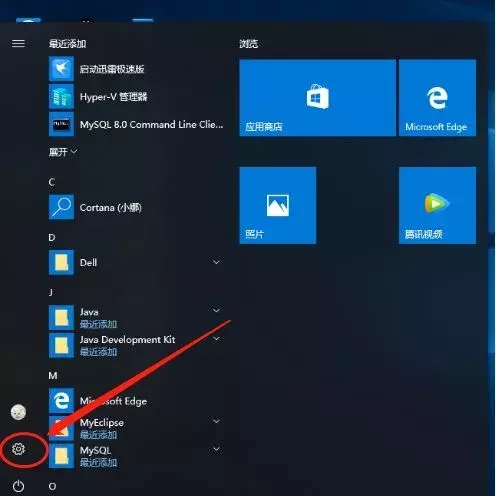This screenshot has width=496, height=496.
Task: Expand the Java folder chevron
Action: pyautogui.click(x=216, y=310)
